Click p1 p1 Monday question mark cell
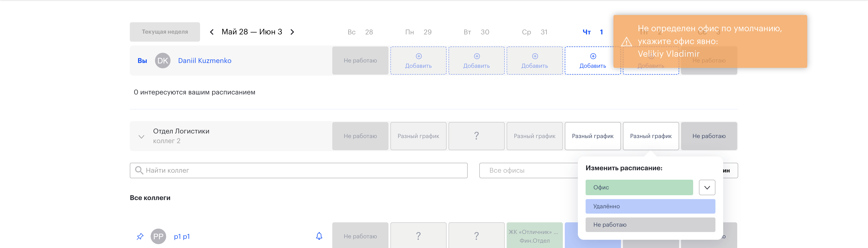868x248 pixels. (x=418, y=236)
